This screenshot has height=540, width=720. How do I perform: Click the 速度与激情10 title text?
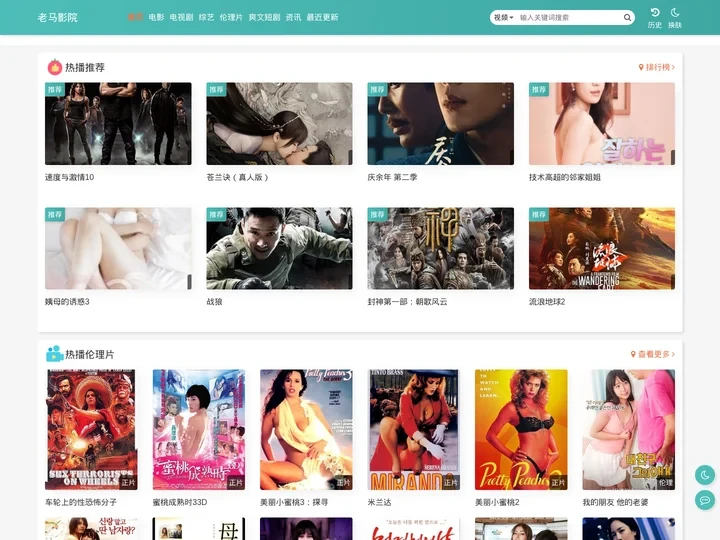point(69,177)
